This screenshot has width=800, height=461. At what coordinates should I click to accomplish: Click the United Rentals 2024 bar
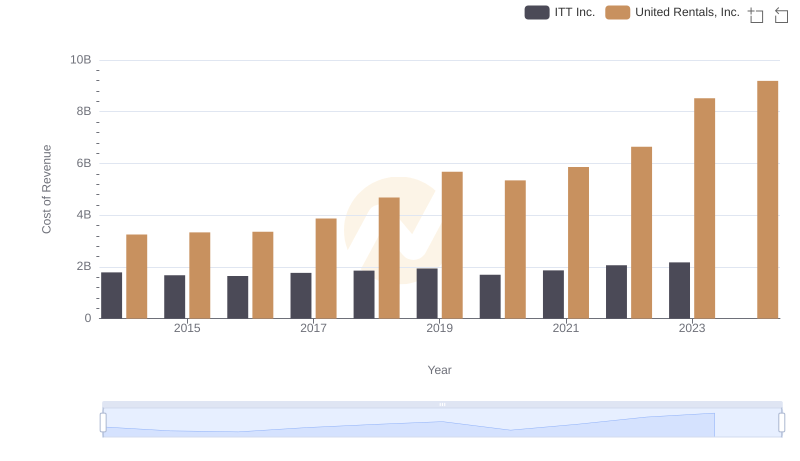[x=767, y=199]
